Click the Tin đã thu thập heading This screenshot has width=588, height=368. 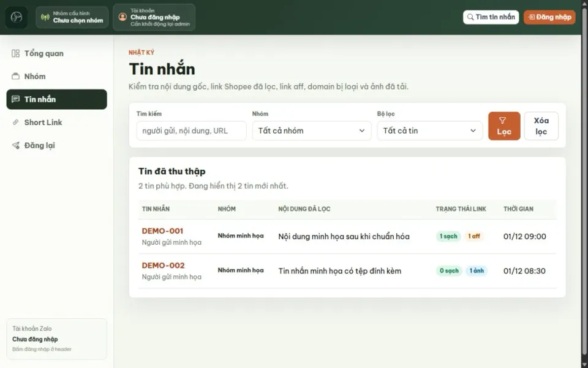[x=171, y=171]
